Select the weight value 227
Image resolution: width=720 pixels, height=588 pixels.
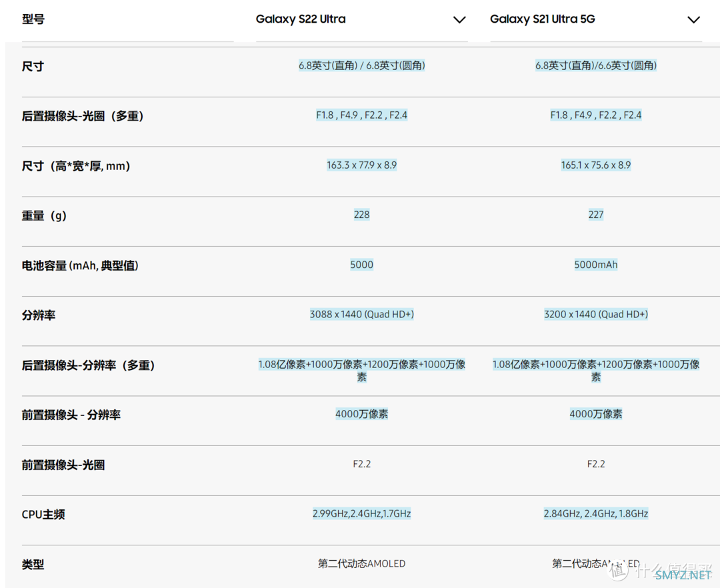point(596,215)
